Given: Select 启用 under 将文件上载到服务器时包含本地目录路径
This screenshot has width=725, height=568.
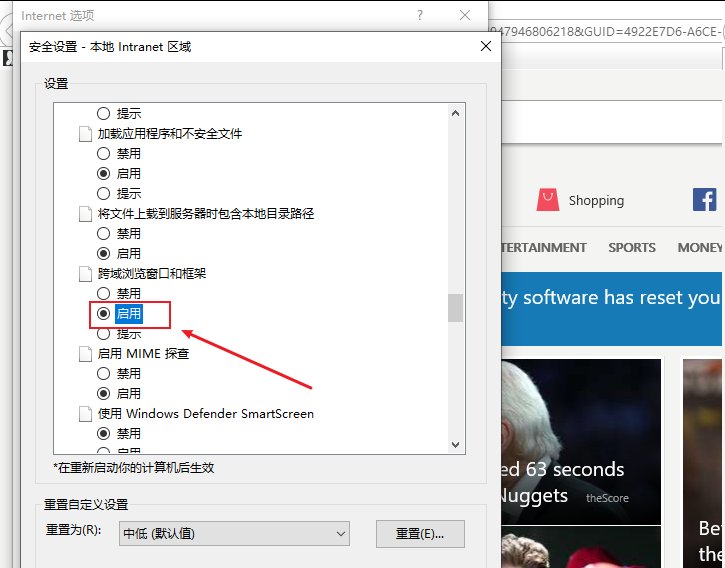Looking at the screenshot, I should 104,253.
